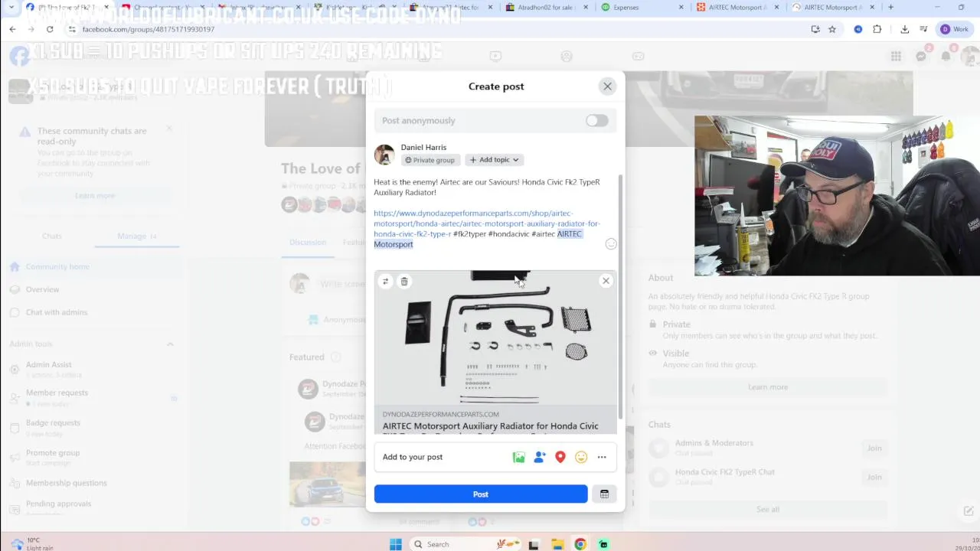This screenshot has width=980, height=551.
Task: Tag people in the post
Action: [x=540, y=457]
